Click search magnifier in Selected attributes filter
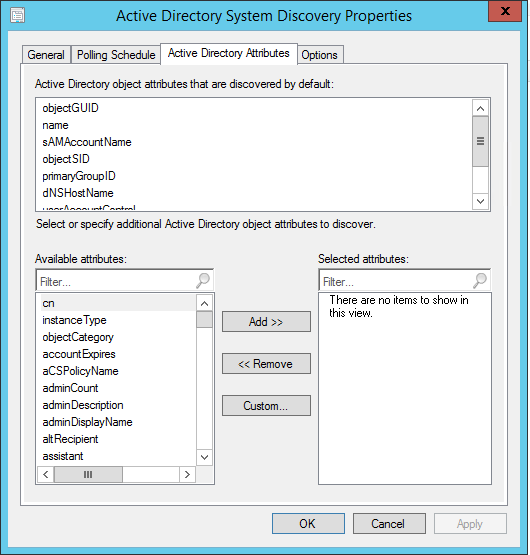The image size is (530, 555). [480, 281]
